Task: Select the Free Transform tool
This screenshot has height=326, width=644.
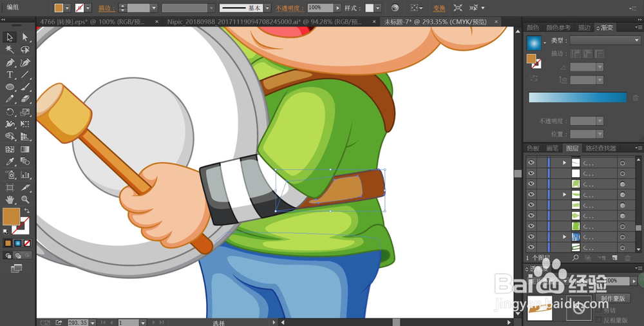Action: click(x=25, y=124)
